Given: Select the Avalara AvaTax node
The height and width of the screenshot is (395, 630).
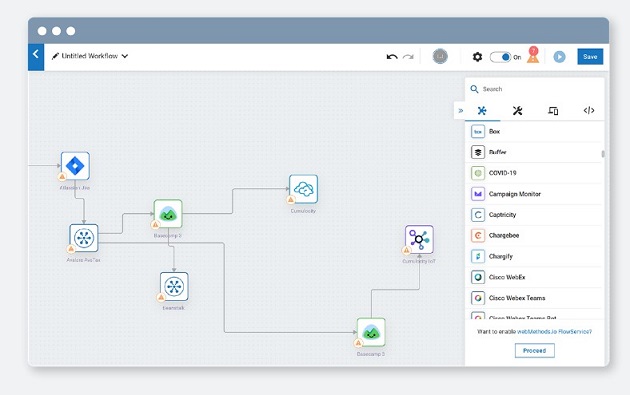Looking at the screenshot, I should [x=84, y=238].
